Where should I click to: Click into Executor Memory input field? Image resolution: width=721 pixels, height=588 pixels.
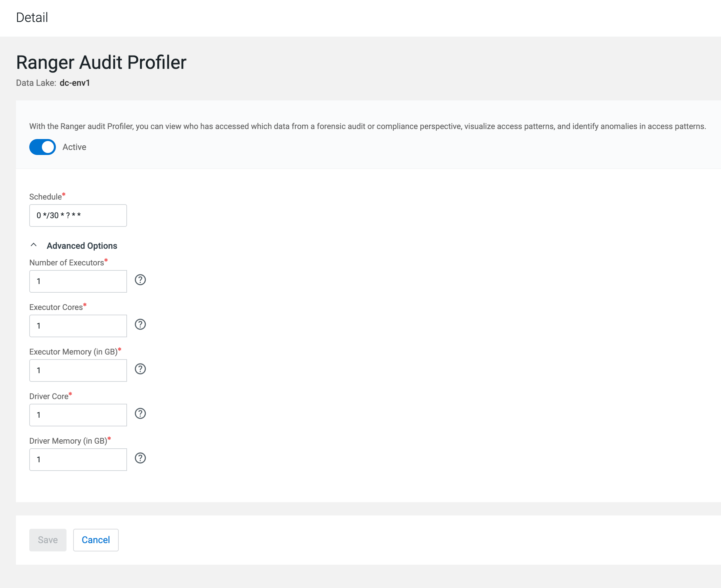coord(78,370)
